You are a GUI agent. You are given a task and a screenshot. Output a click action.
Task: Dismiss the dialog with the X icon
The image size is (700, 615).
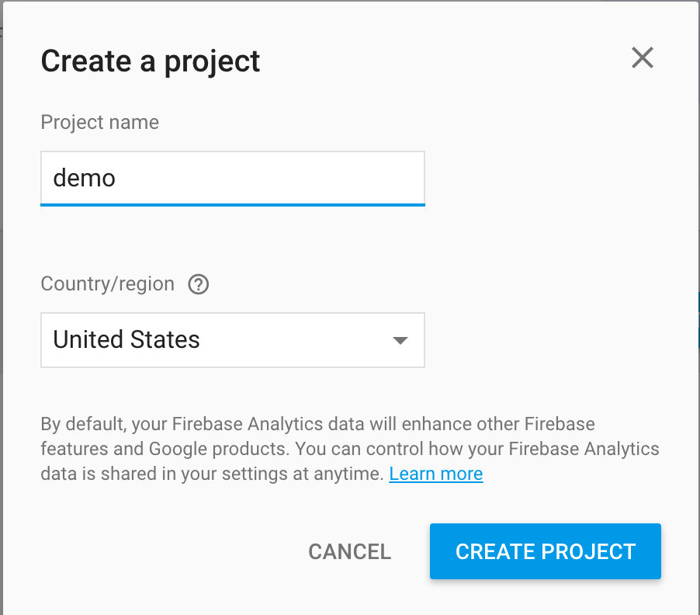(x=642, y=58)
